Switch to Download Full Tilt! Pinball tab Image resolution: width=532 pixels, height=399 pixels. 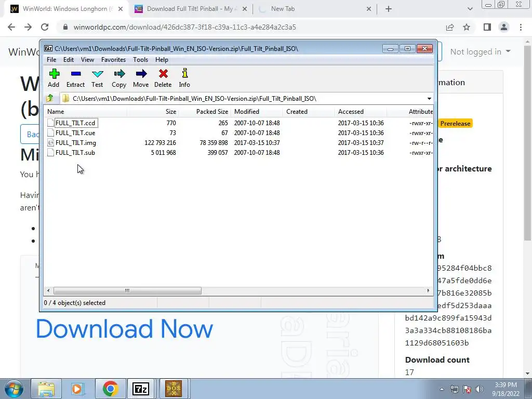pos(190,9)
